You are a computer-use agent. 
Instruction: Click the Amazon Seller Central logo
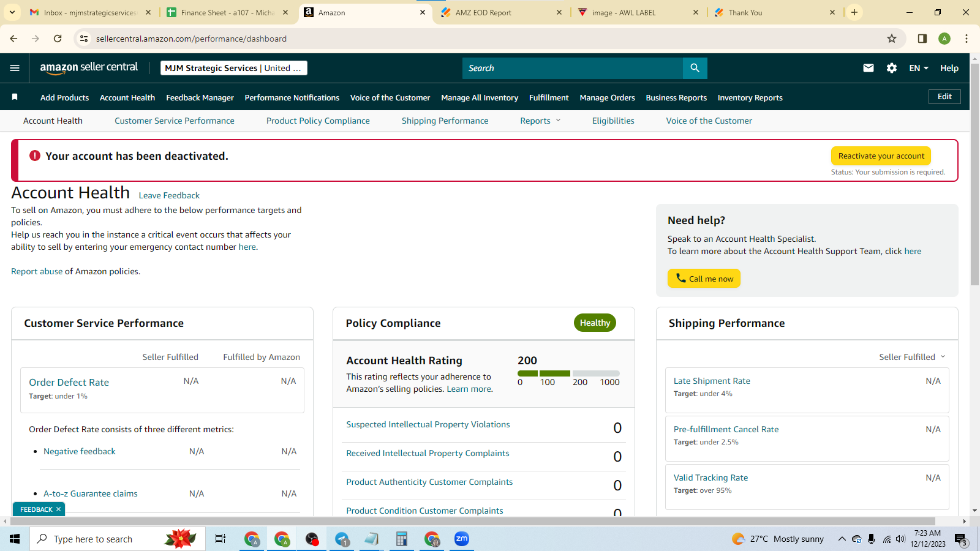pyautogui.click(x=89, y=68)
